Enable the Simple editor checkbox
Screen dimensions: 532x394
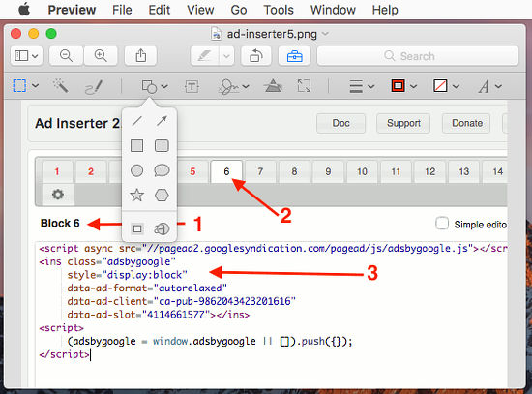point(442,224)
